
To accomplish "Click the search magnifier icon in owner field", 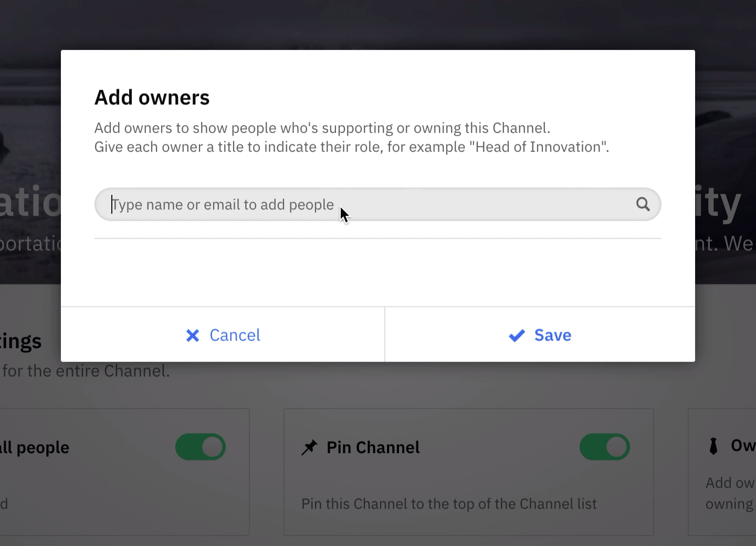I will [643, 204].
